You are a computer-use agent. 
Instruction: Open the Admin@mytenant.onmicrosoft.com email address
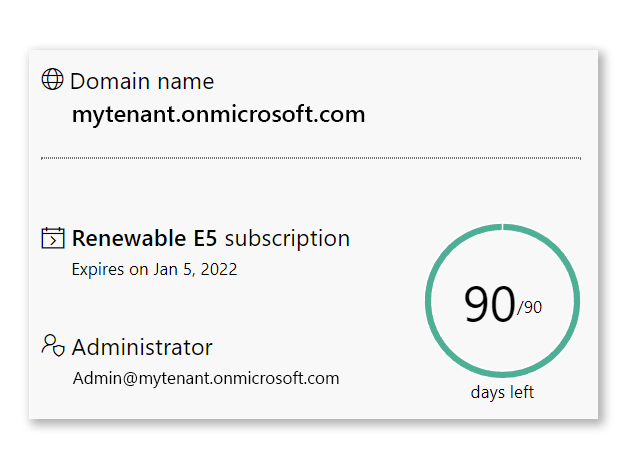(206, 378)
